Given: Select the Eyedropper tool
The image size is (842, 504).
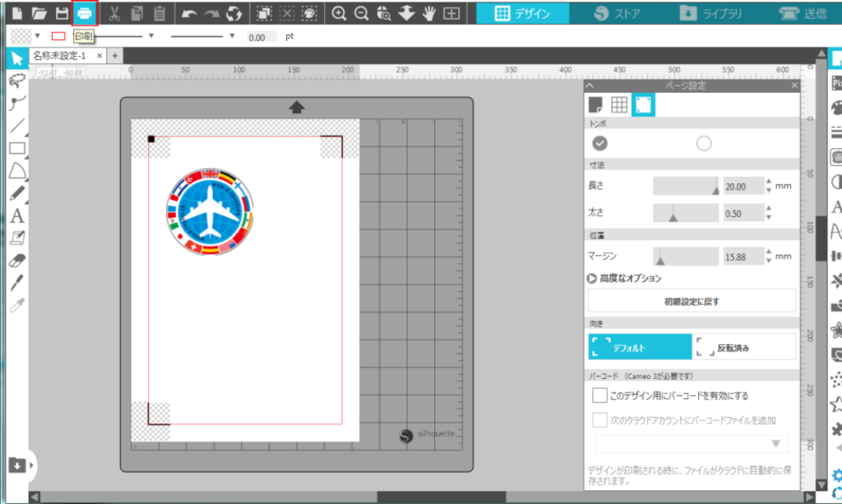Looking at the screenshot, I should point(17,305).
